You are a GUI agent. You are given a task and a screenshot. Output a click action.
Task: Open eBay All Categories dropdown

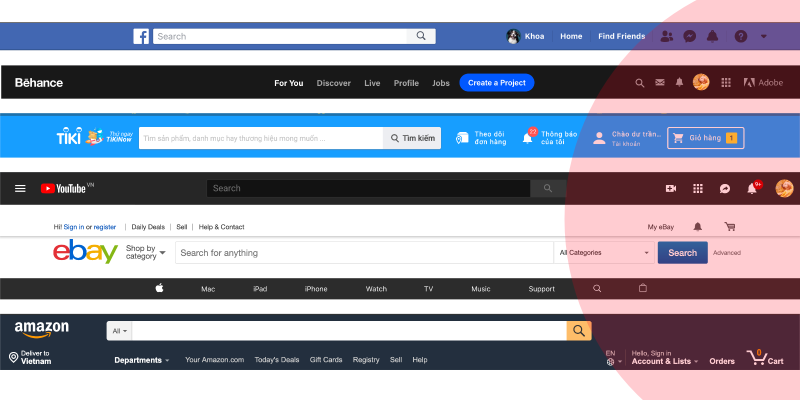[x=604, y=253]
